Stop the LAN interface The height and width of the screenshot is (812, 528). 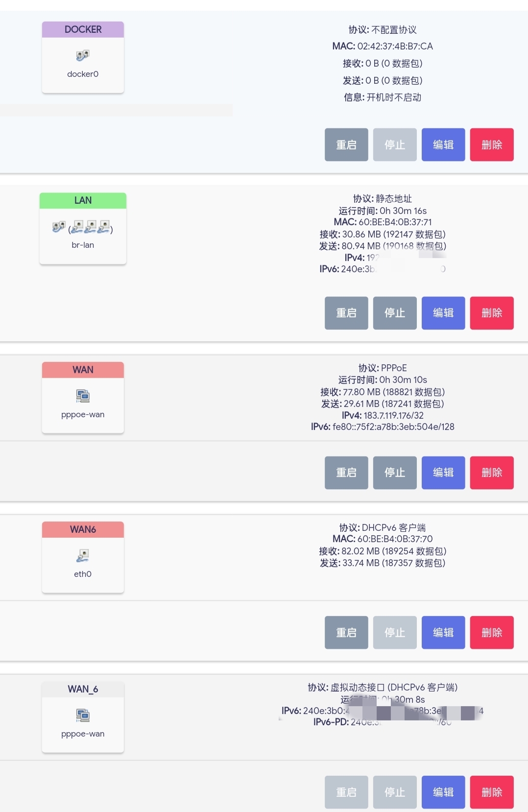394,313
